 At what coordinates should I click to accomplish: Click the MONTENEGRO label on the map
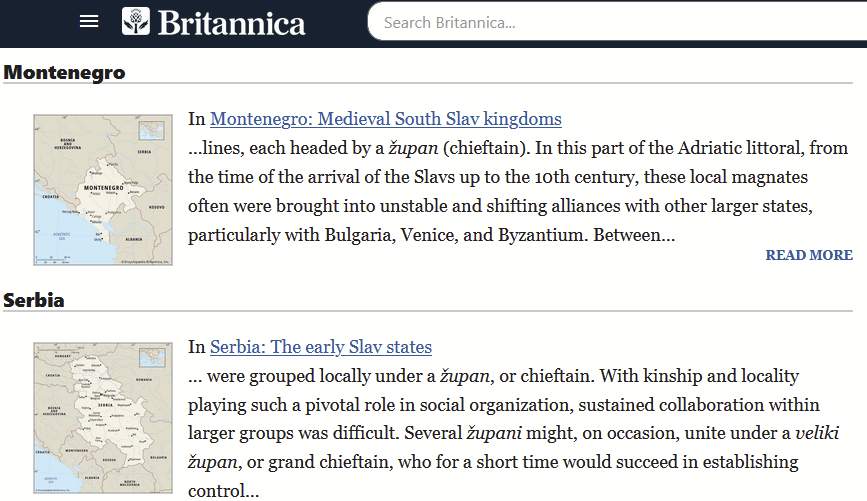pos(104,188)
